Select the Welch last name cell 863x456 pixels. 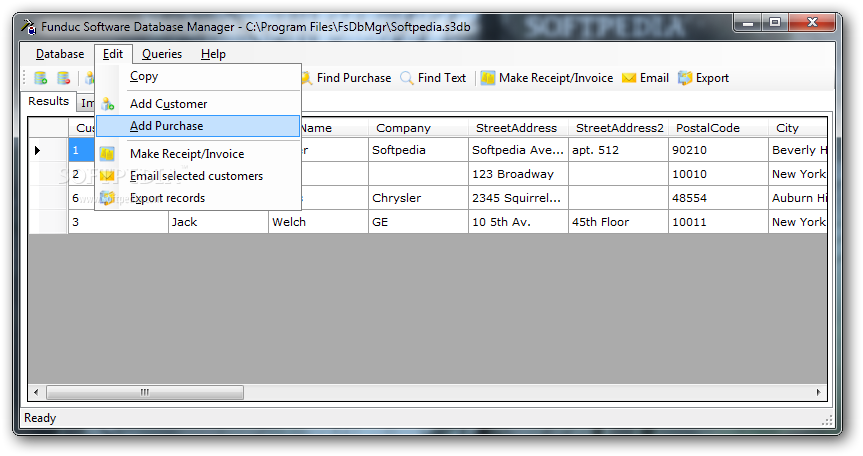tap(318, 222)
